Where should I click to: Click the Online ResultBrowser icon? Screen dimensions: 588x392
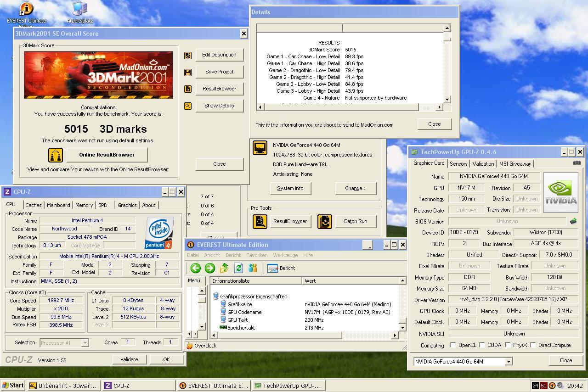tap(56, 155)
